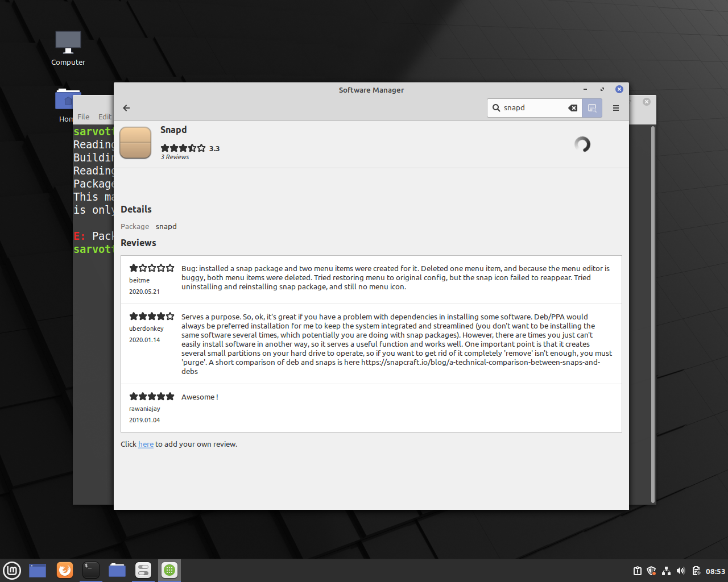The height and width of the screenshot is (582, 728).
Task: Click inside the snapd search input field
Action: [535, 107]
